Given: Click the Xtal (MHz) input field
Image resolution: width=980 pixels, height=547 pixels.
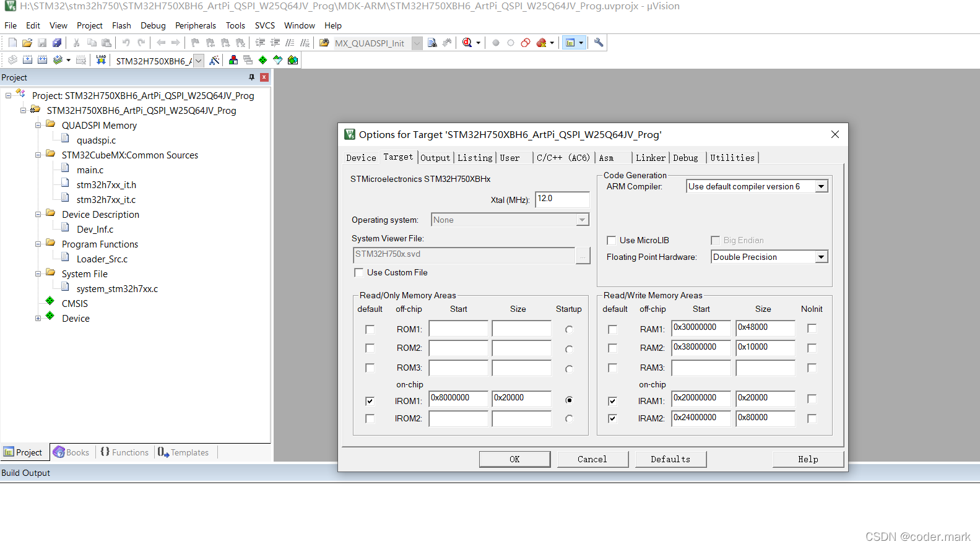Looking at the screenshot, I should (562, 199).
